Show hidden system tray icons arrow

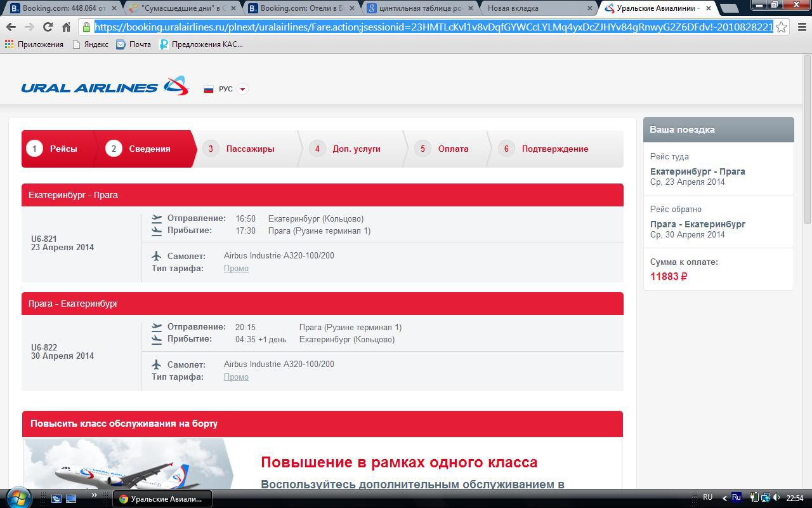pyautogui.click(x=724, y=498)
